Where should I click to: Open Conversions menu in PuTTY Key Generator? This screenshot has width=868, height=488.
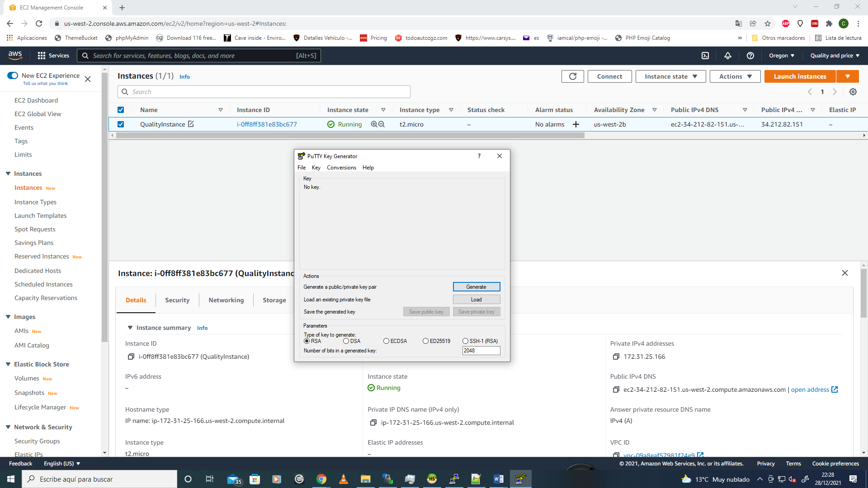pos(341,168)
